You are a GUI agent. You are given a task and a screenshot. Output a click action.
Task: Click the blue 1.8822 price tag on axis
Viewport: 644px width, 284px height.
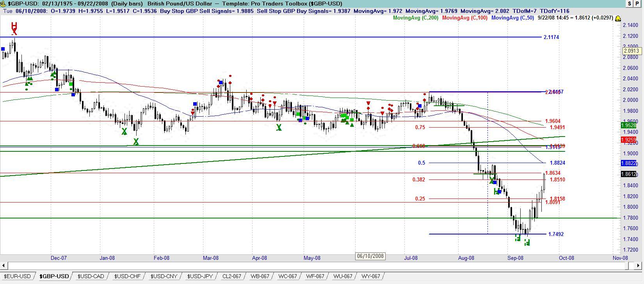click(629, 163)
